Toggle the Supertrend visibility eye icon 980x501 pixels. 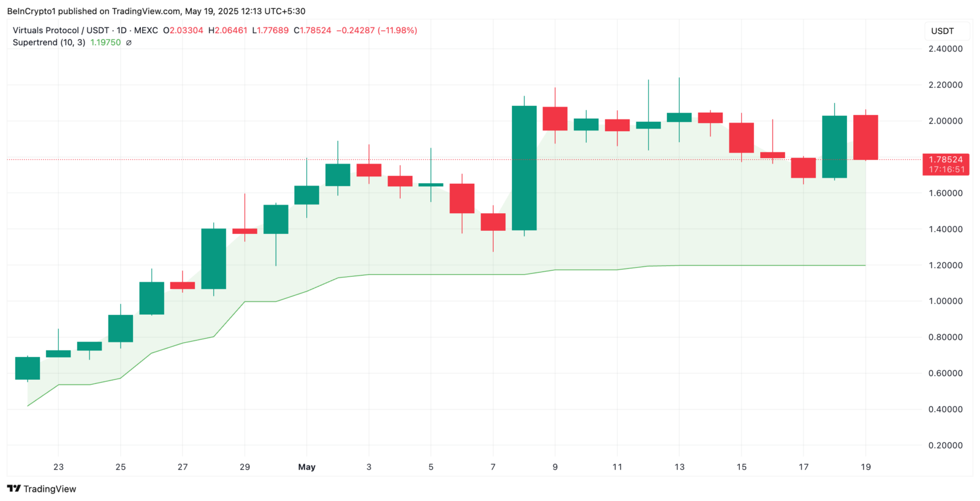(x=129, y=43)
